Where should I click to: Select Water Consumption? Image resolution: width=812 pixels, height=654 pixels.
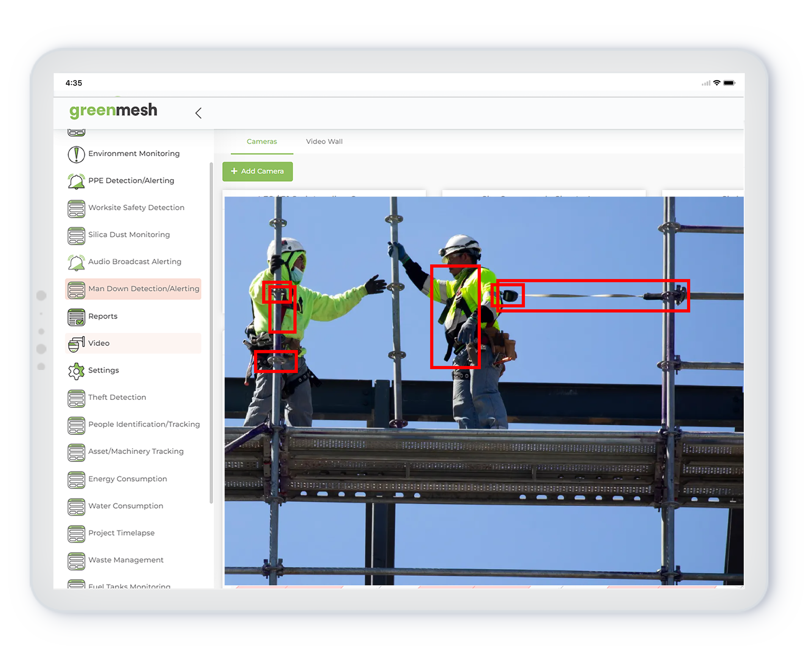126,506
